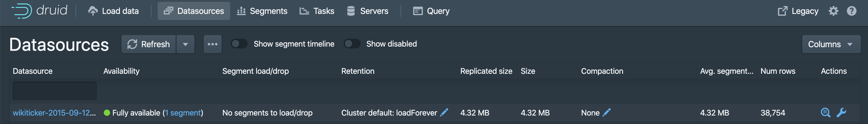
Task: Open the Columns dropdown
Action: click(831, 44)
